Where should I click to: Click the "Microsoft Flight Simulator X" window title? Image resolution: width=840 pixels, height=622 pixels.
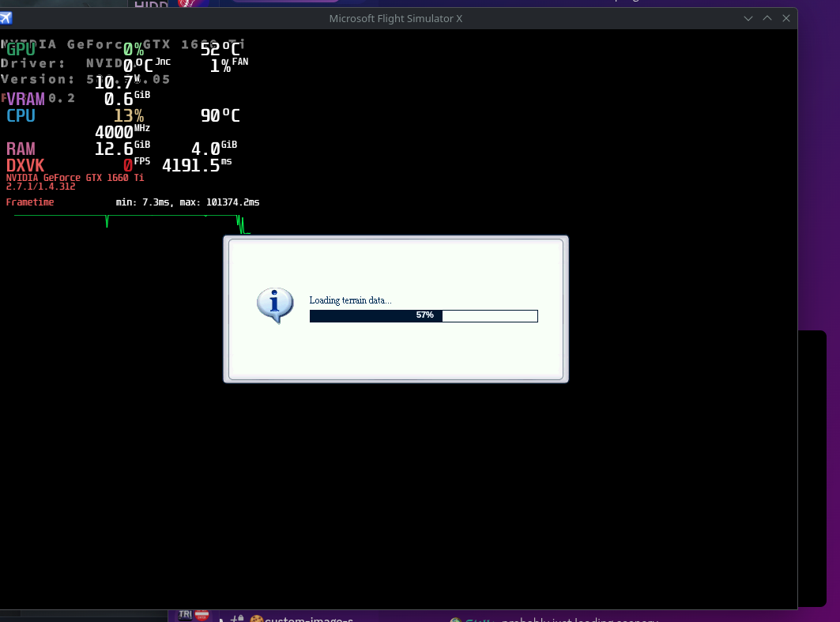tap(395, 19)
